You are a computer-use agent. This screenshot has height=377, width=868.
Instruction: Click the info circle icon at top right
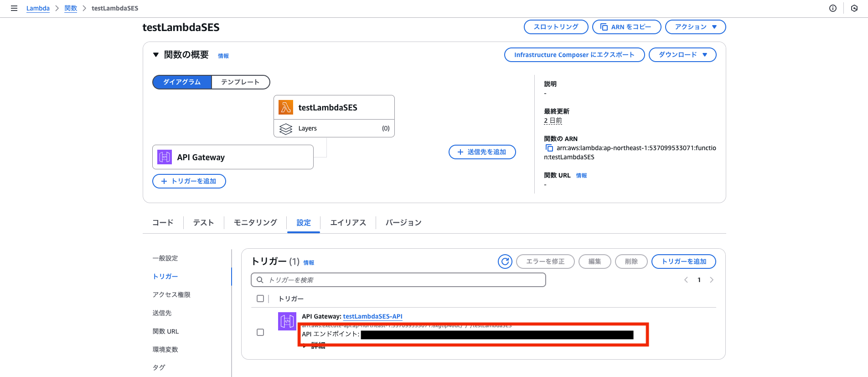pos(833,8)
